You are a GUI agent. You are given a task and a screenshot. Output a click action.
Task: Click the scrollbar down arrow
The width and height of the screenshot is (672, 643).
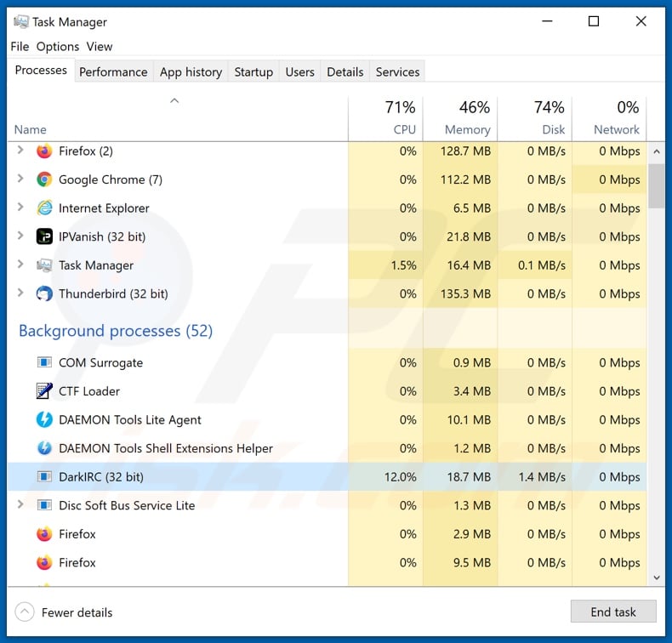(657, 578)
